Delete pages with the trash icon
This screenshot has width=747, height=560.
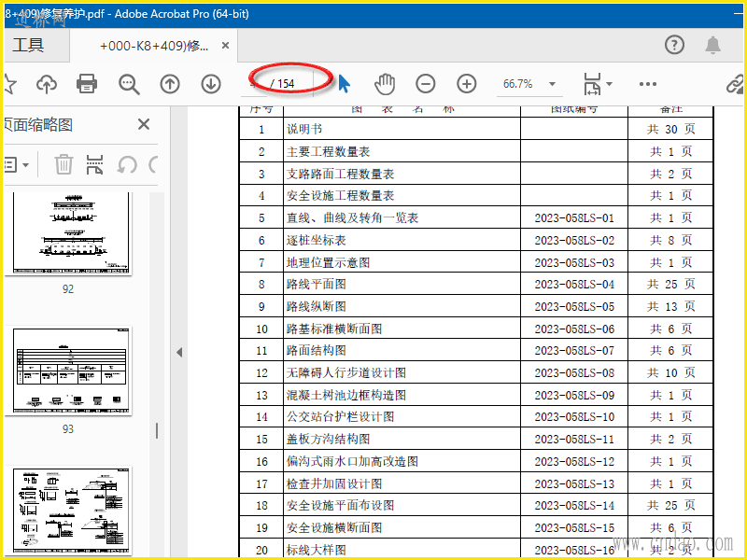(63, 165)
